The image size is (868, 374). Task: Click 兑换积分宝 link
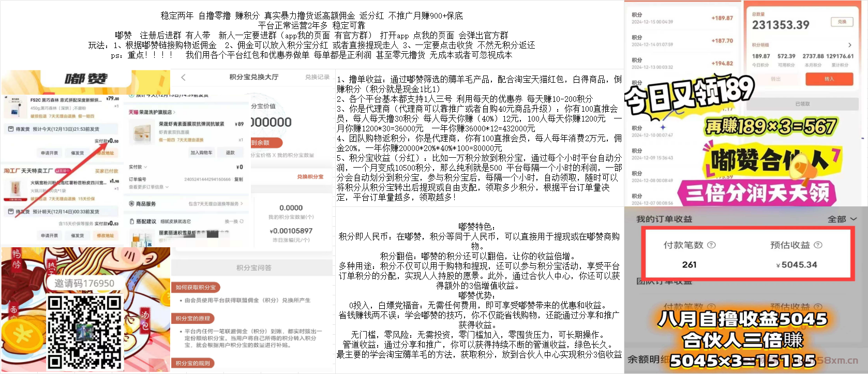(x=310, y=177)
